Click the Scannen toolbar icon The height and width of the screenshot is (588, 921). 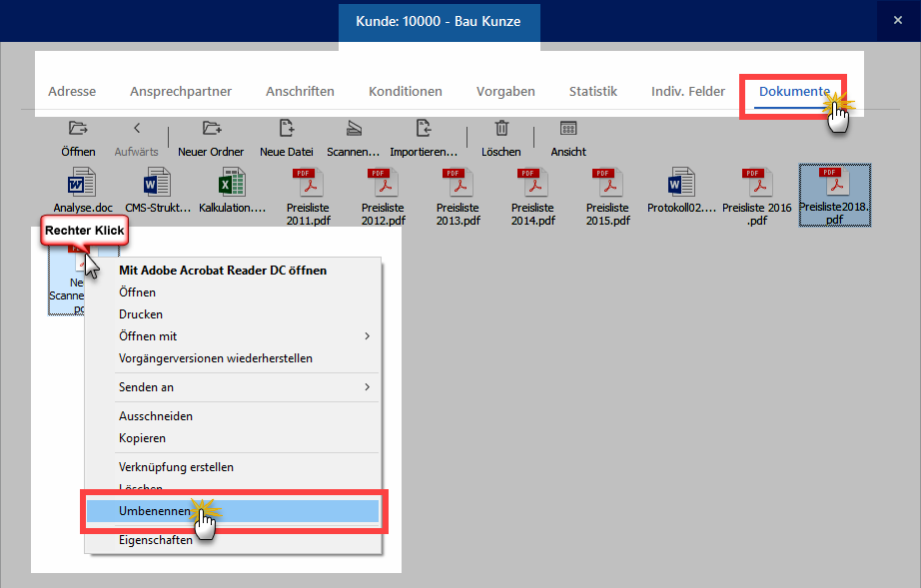tap(355, 129)
